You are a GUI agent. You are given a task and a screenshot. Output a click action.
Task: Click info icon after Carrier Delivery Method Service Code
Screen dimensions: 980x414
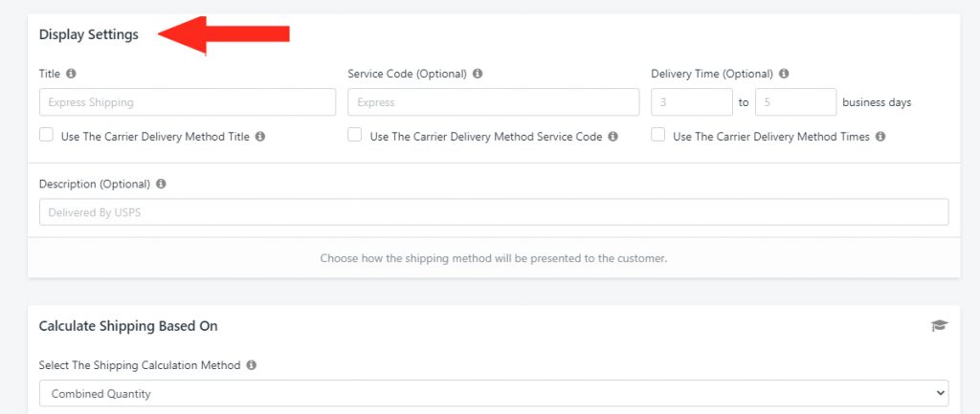(x=612, y=136)
